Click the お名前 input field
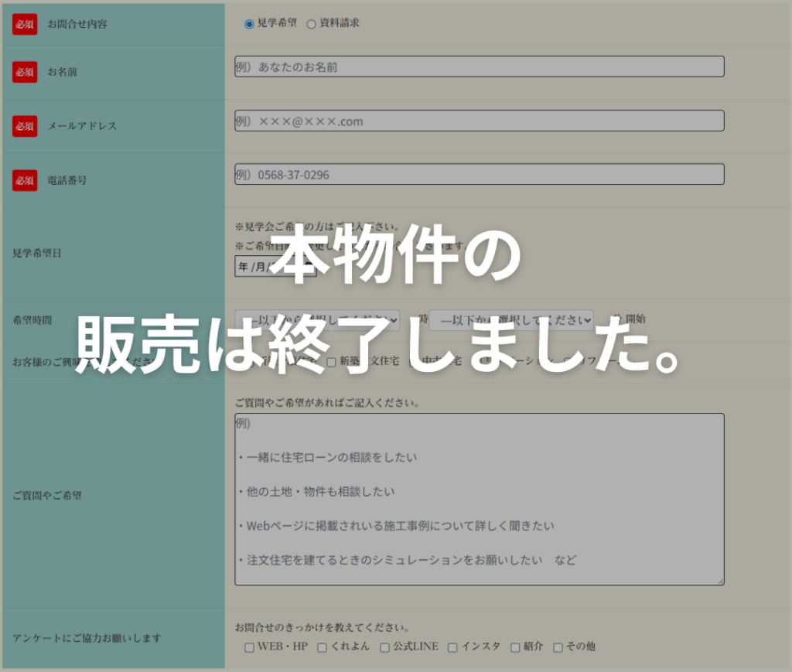Image resolution: width=792 pixels, height=672 pixels. [479, 67]
